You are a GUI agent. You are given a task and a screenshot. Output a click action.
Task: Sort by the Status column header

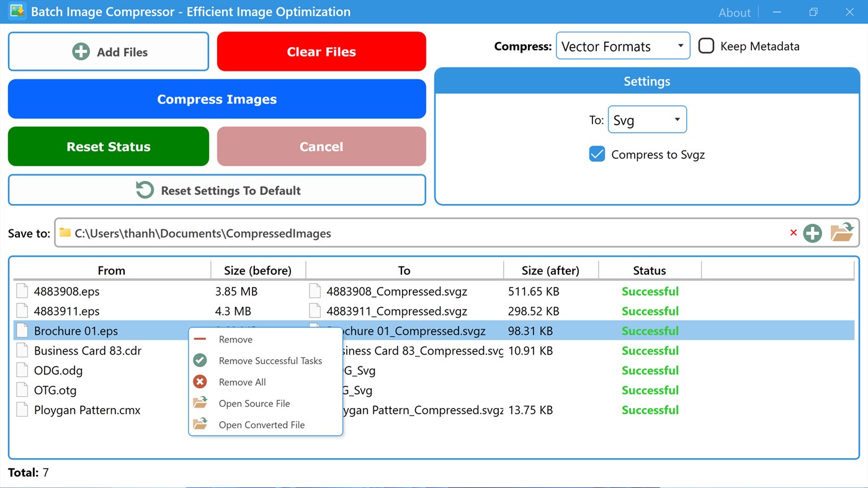point(650,270)
